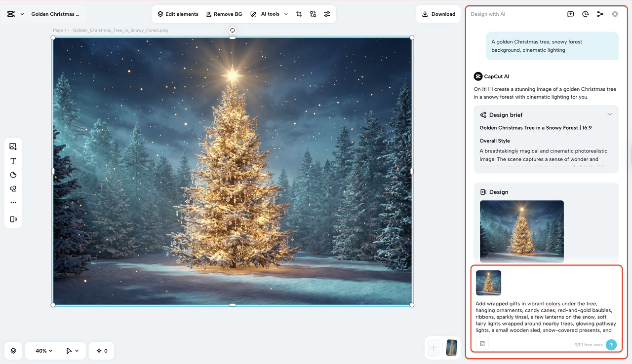Screen dimensions: 632x364
Task: Share the AI design
Action: [600, 14]
